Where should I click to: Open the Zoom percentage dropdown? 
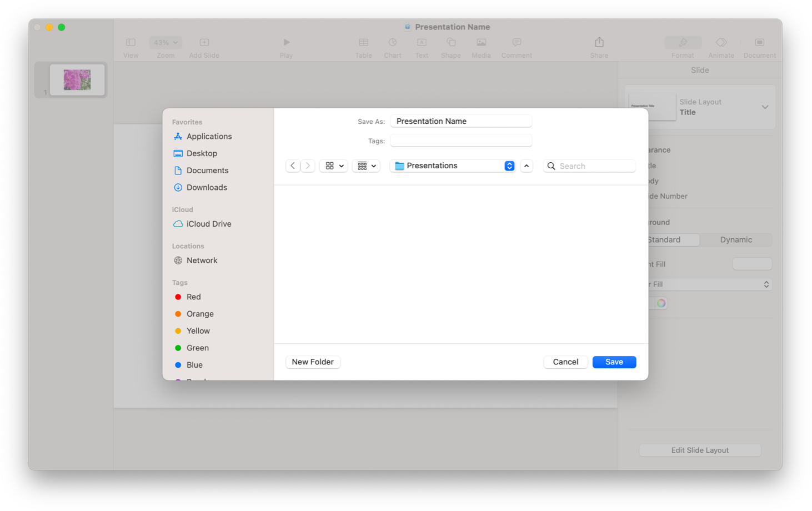166,43
